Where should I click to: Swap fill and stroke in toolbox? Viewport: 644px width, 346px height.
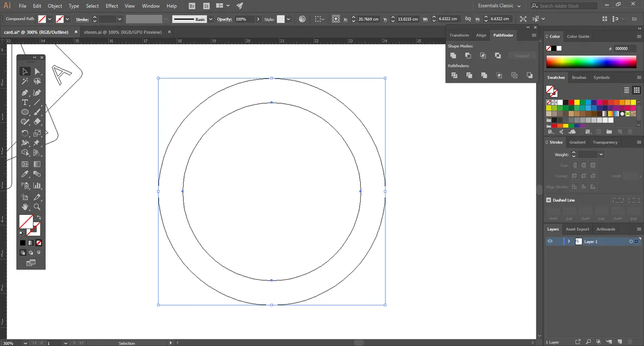click(39, 218)
